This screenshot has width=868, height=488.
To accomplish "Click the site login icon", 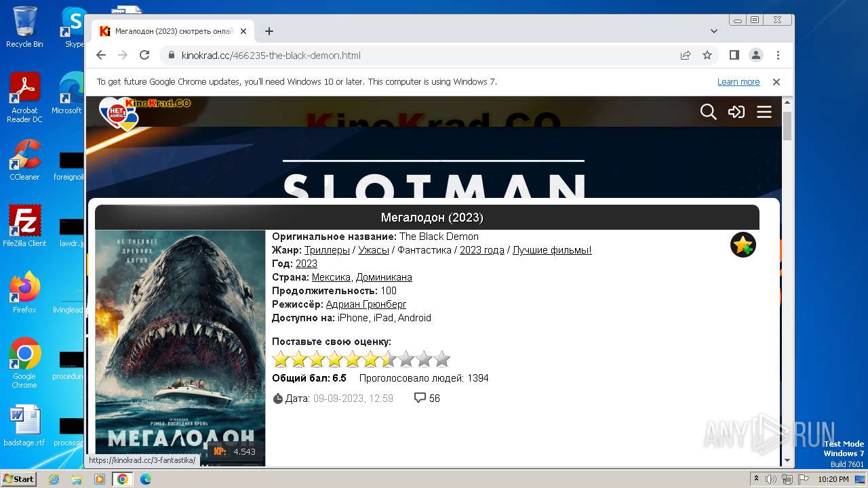I will coord(736,112).
